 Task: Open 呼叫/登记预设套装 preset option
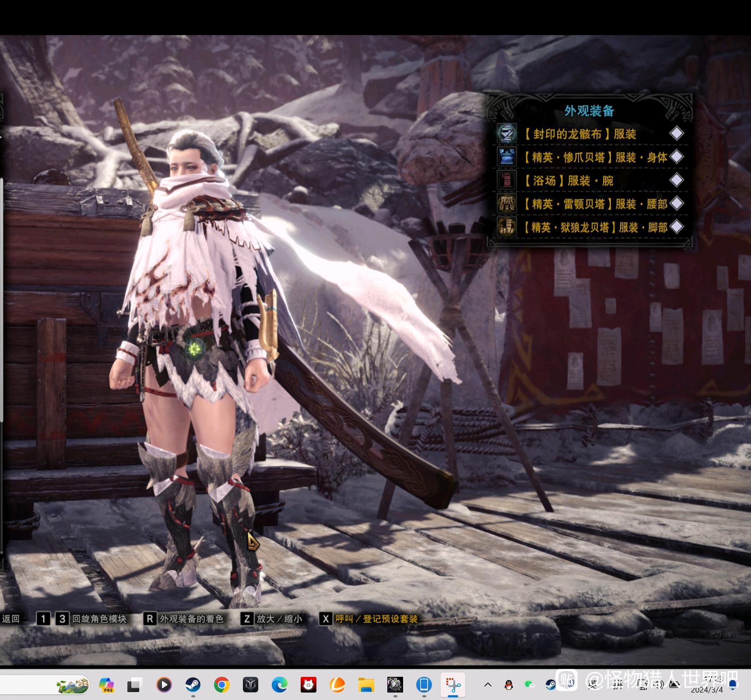tap(376, 619)
